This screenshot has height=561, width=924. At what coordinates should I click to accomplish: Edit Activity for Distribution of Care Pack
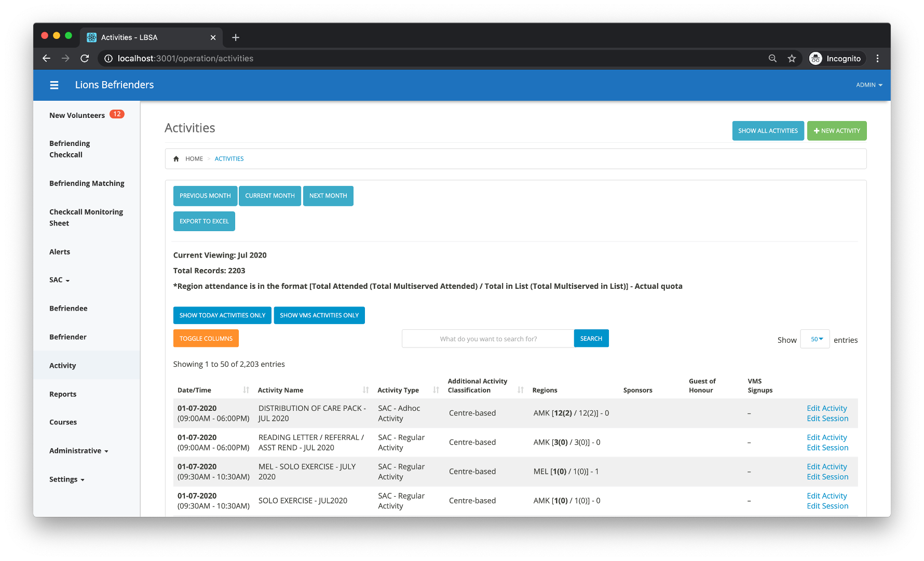coord(827,408)
